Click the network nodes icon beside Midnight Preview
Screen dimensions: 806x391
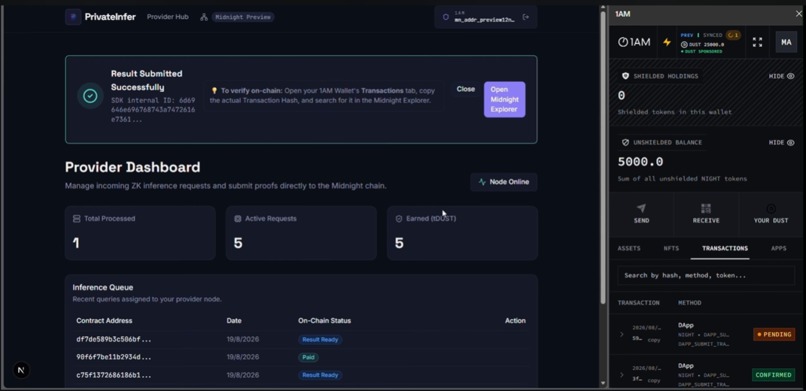click(204, 17)
